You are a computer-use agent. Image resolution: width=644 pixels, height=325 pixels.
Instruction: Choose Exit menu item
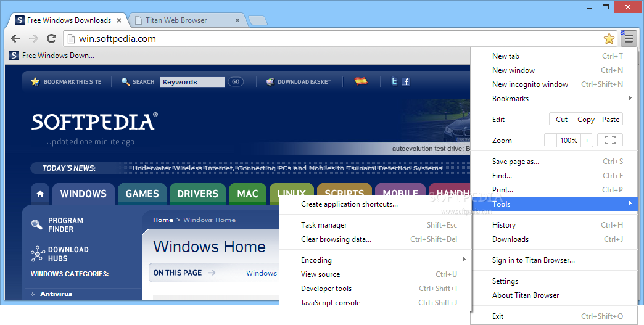pos(554,316)
